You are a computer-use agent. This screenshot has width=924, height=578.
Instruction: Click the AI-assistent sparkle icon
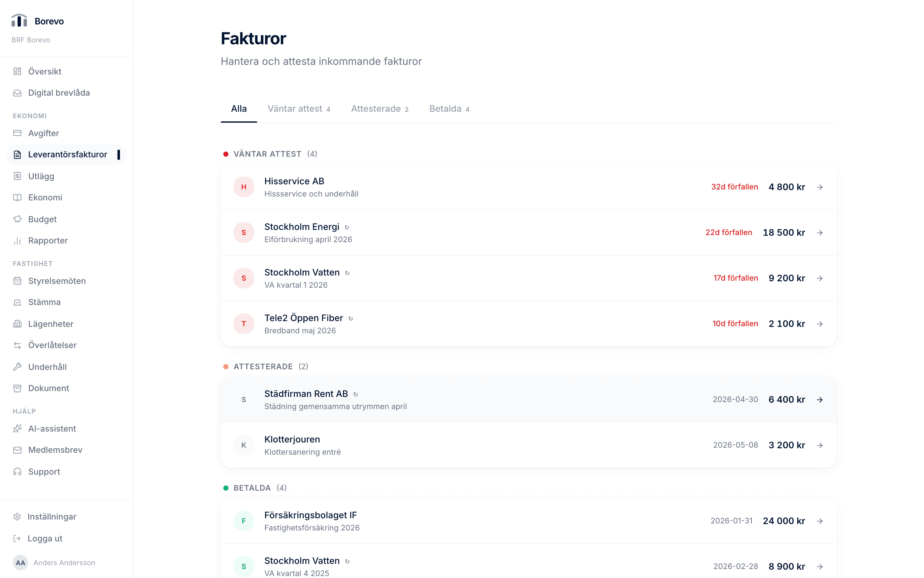17,429
